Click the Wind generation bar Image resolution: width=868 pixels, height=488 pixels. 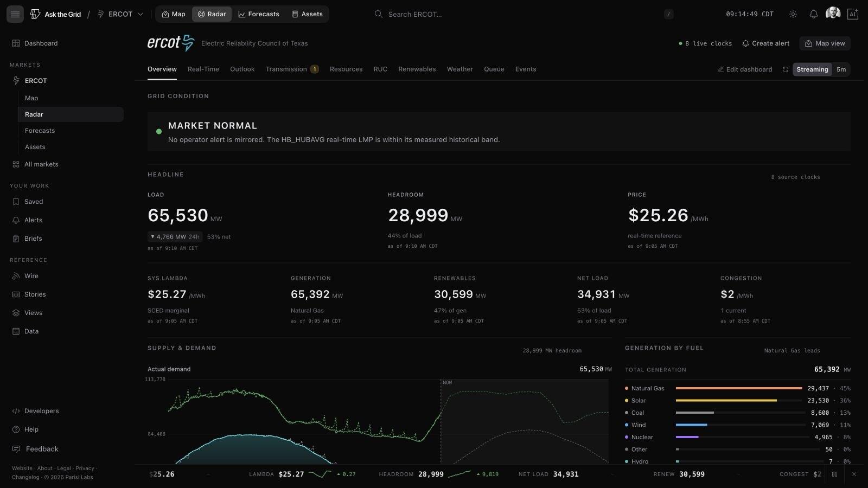pyautogui.click(x=692, y=425)
